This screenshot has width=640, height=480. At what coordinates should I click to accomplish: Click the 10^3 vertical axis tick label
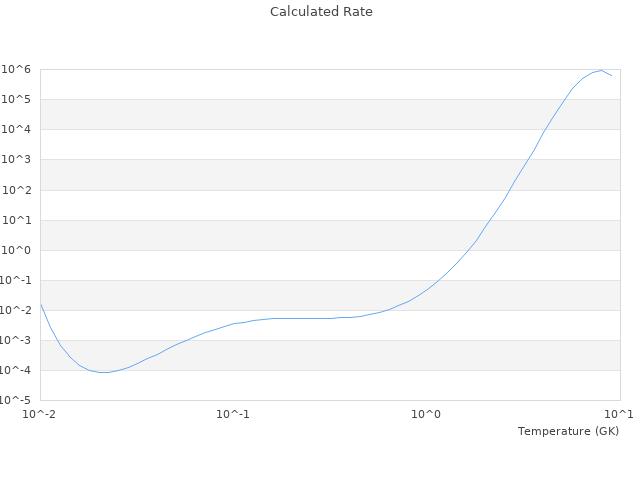17,160
